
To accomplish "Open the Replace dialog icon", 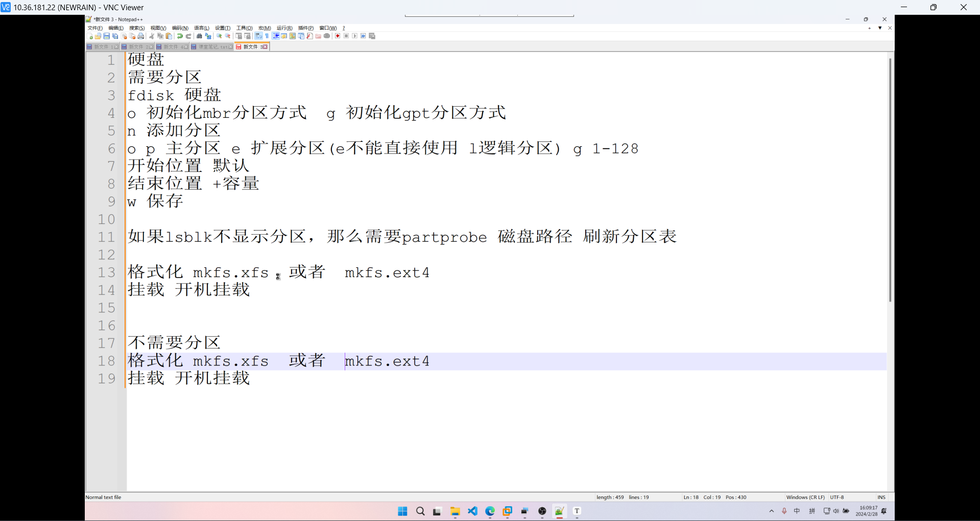I will click(x=208, y=36).
